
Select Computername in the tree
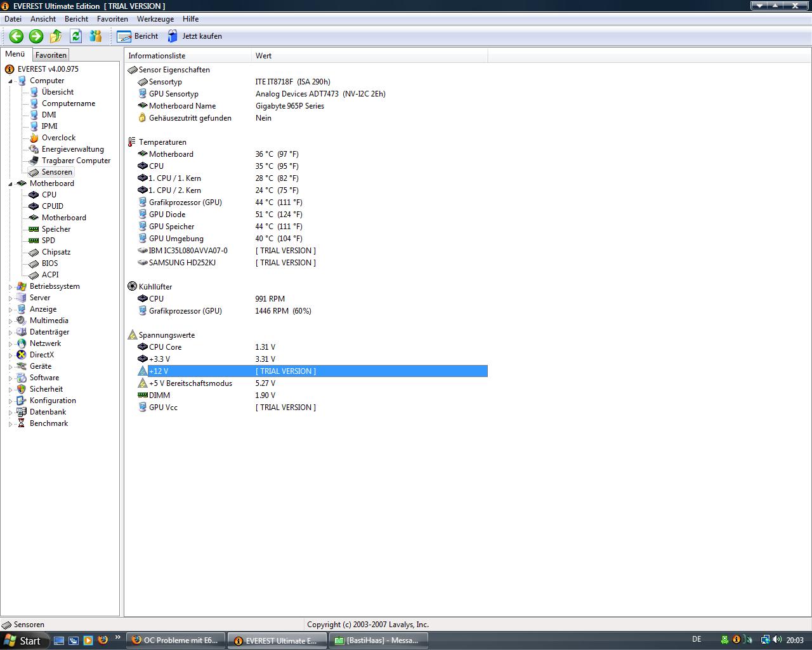69,103
